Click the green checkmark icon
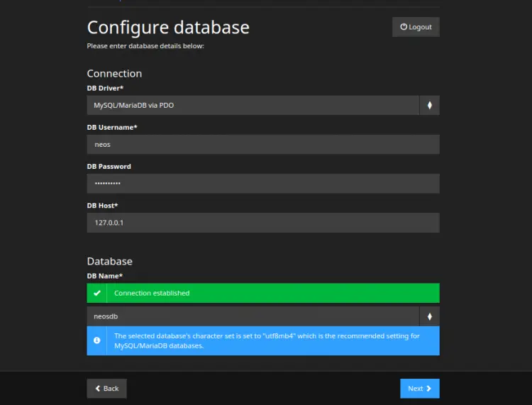Screen dimensions: 532x405 click(97, 293)
